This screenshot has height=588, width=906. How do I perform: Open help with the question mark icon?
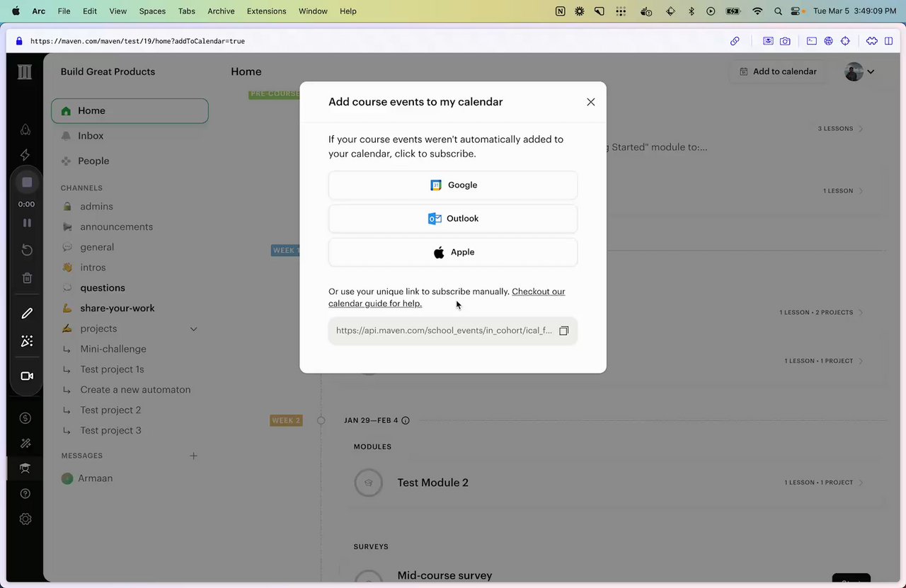click(25, 493)
